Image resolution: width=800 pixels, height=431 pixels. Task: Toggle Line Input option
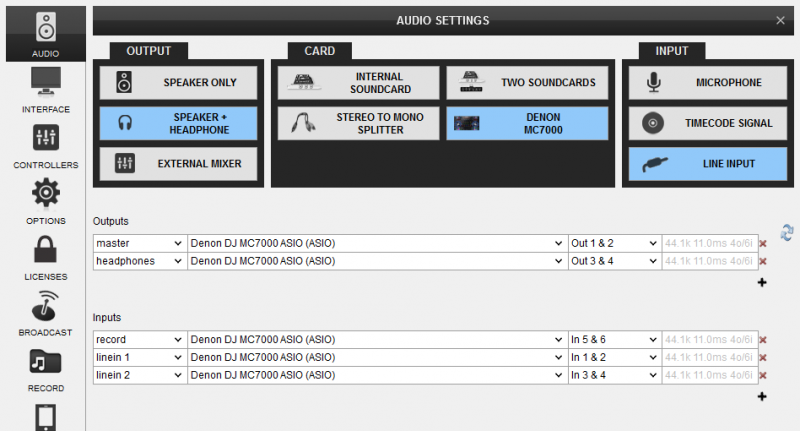708,164
